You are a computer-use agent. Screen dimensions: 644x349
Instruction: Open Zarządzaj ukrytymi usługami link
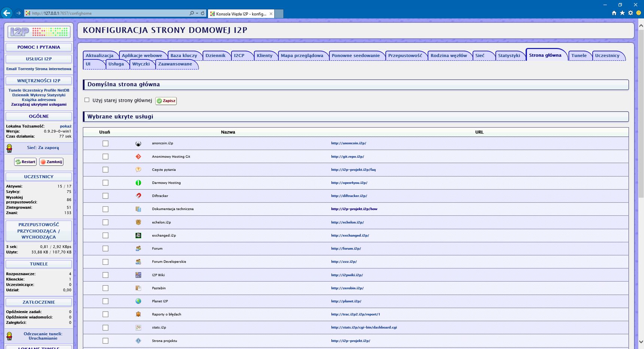tap(39, 104)
